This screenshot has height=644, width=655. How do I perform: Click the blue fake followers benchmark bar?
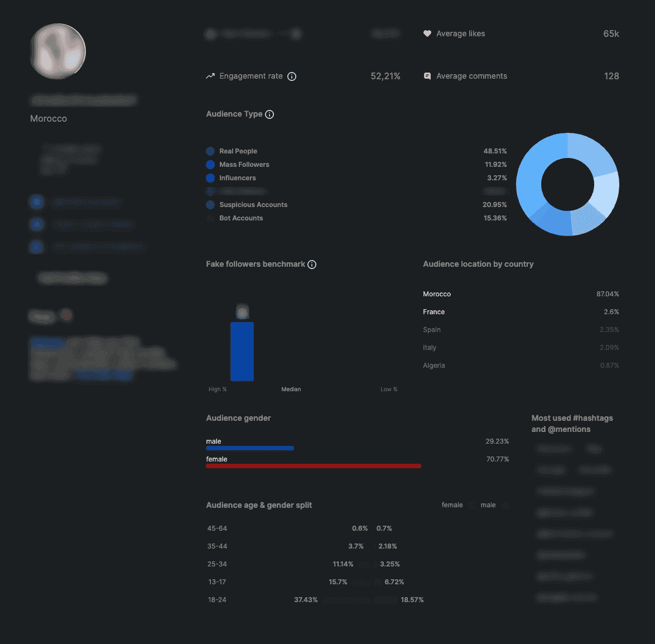point(242,352)
